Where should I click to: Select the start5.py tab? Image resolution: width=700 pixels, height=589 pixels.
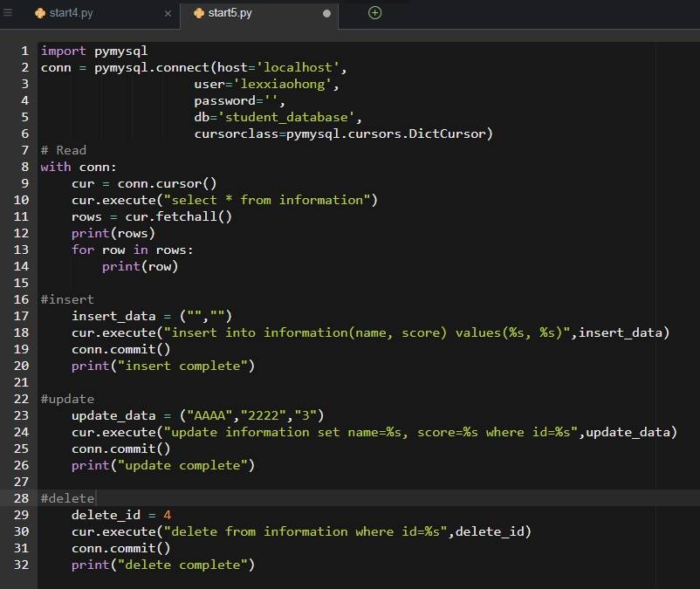tap(259, 14)
